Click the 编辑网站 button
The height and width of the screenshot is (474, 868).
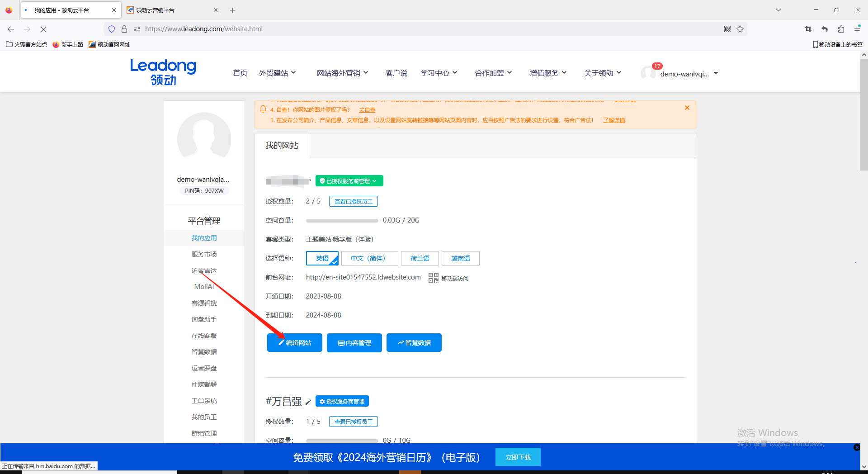click(294, 342)
